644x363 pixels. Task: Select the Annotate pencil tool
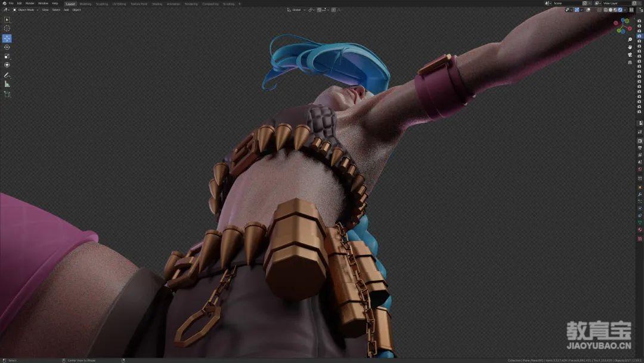click(7, 75)
